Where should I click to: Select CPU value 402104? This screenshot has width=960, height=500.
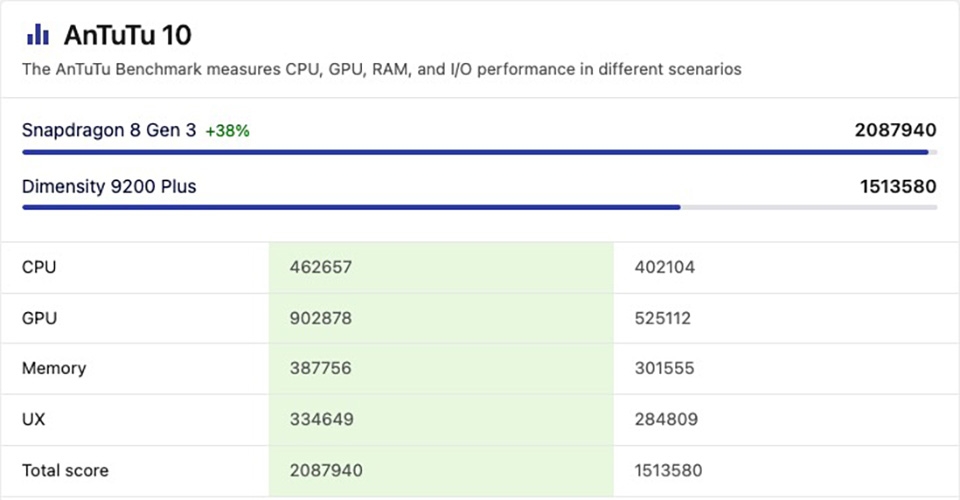664,267
